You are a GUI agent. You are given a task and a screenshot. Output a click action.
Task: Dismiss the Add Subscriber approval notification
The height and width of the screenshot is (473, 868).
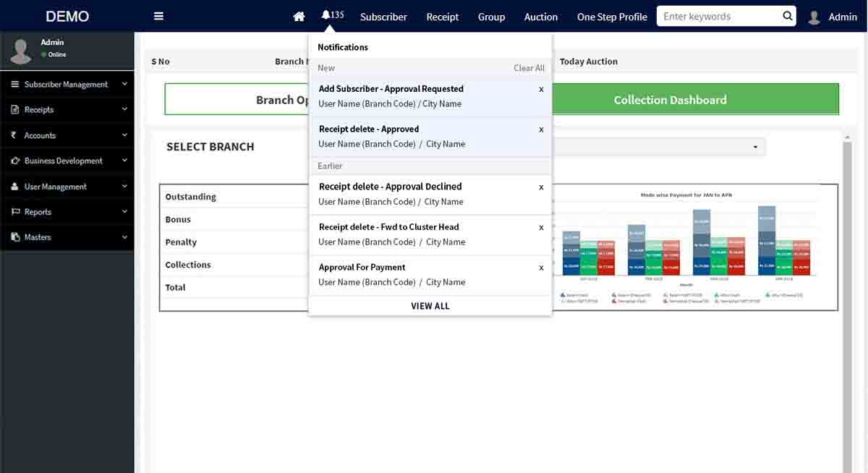pyautogui.click(x=541, y=90)
